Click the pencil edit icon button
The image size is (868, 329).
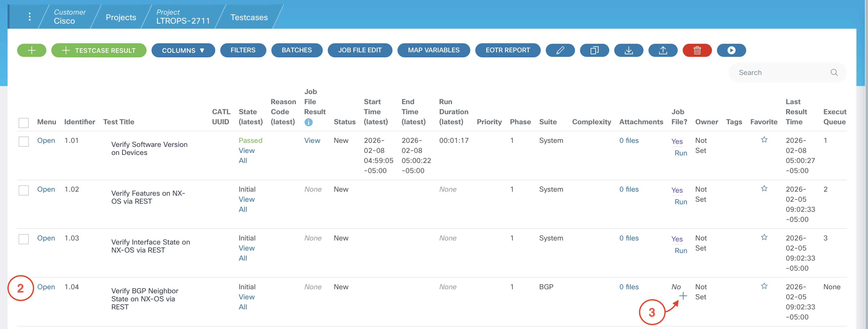coord(560,51)
